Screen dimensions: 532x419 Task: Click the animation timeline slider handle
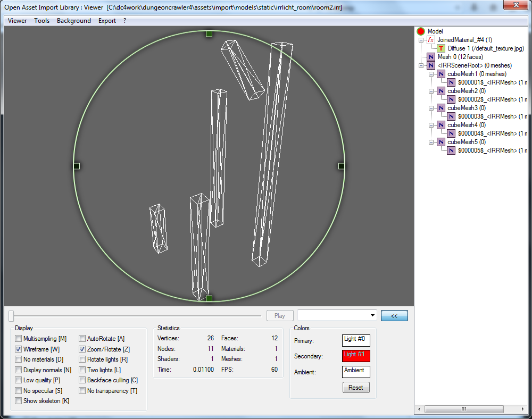coord(11,316)
